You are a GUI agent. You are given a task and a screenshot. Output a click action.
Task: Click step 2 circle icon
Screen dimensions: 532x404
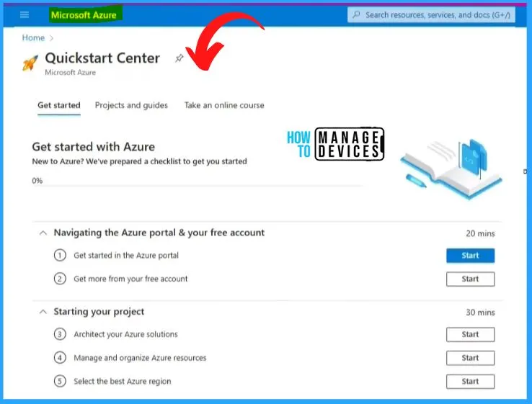click(60, 279)
